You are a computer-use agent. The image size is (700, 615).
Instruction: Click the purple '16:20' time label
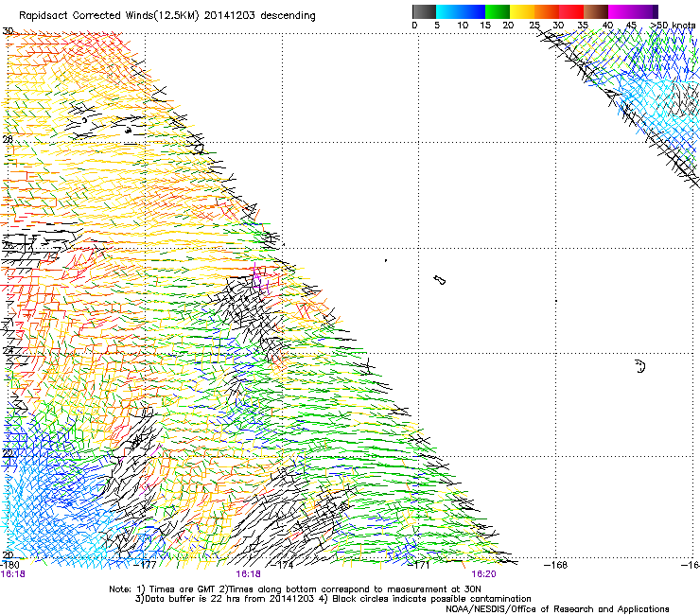[x=484, y=574]
